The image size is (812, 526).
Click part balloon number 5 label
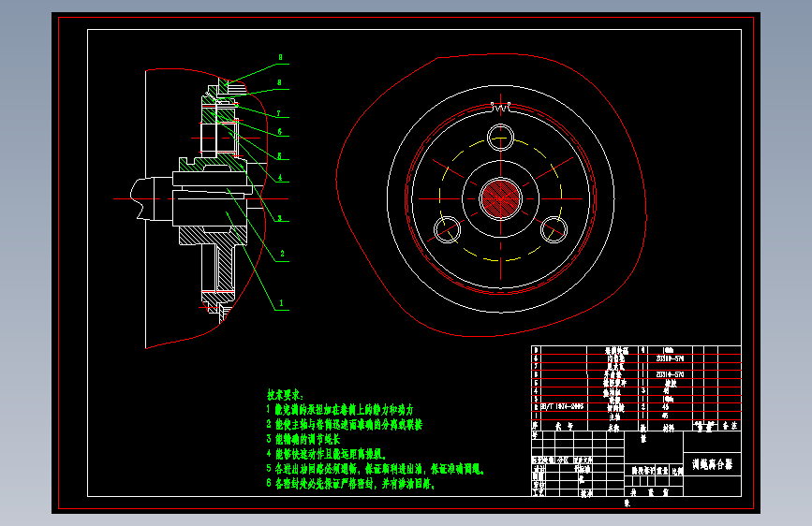[280, 155]
